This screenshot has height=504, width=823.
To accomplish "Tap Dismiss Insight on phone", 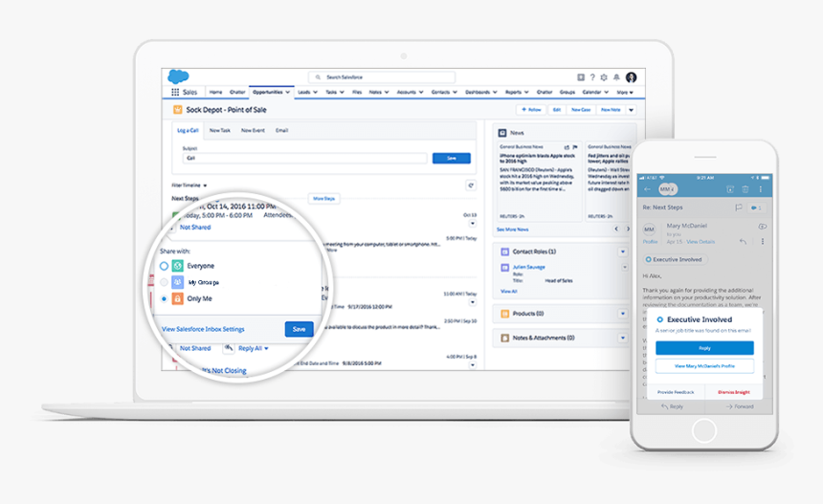I will [734, 392].
